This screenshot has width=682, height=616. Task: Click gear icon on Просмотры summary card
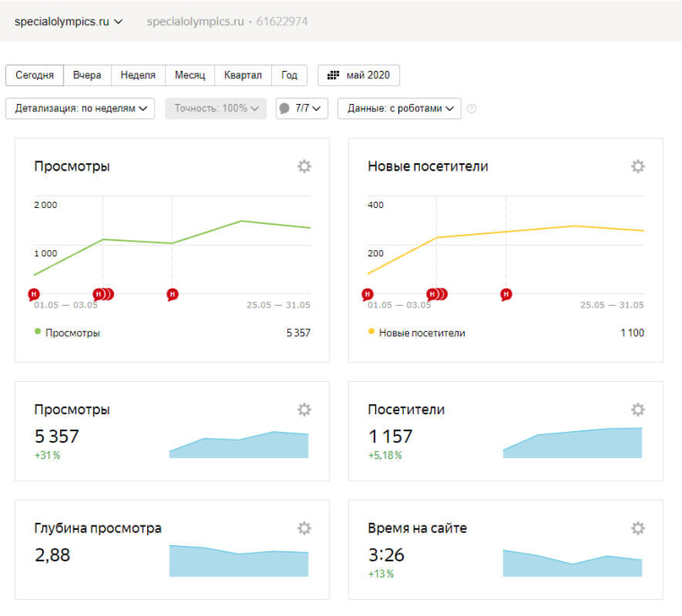[304, 410]
